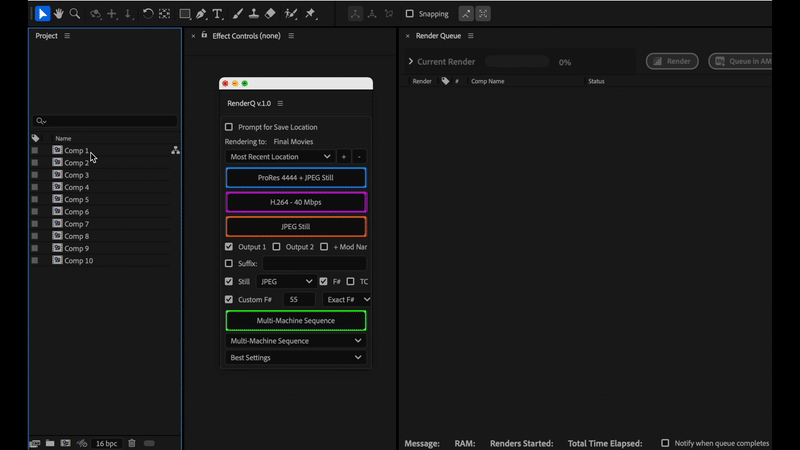
Task: Select the Clone Stamp tool
Action: pos(254,14)
